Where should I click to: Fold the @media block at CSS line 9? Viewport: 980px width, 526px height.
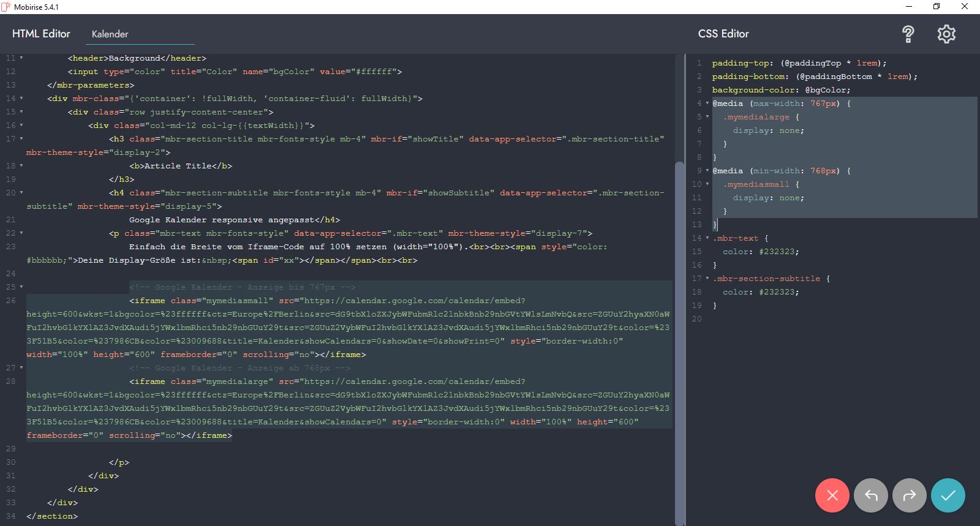pos(707,171)
